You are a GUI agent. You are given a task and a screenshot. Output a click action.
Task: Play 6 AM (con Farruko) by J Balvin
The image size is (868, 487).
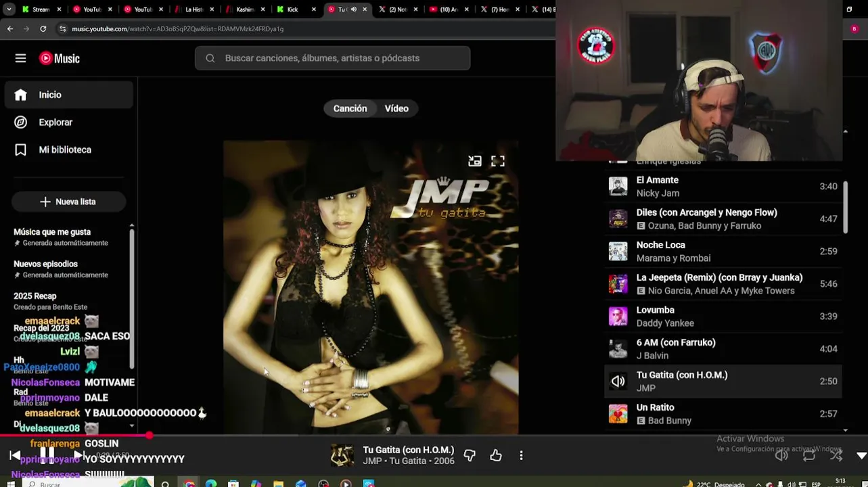[723, 349]
